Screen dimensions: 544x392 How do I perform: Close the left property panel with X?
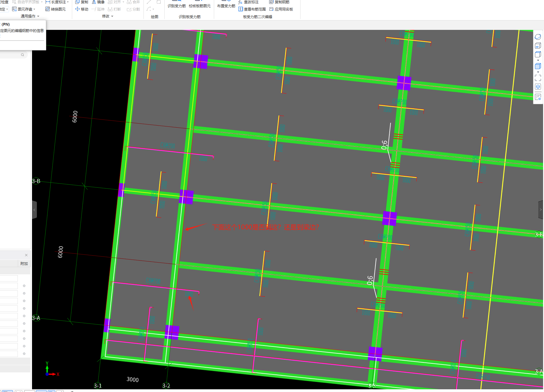26,255
